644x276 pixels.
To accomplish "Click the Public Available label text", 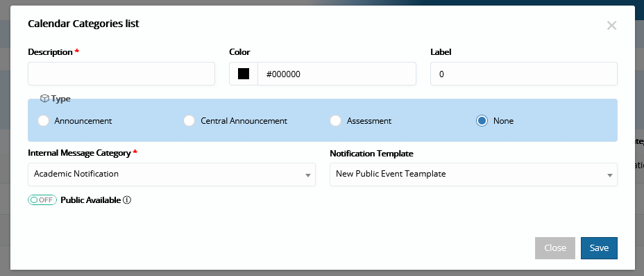I will pos(91,200).
